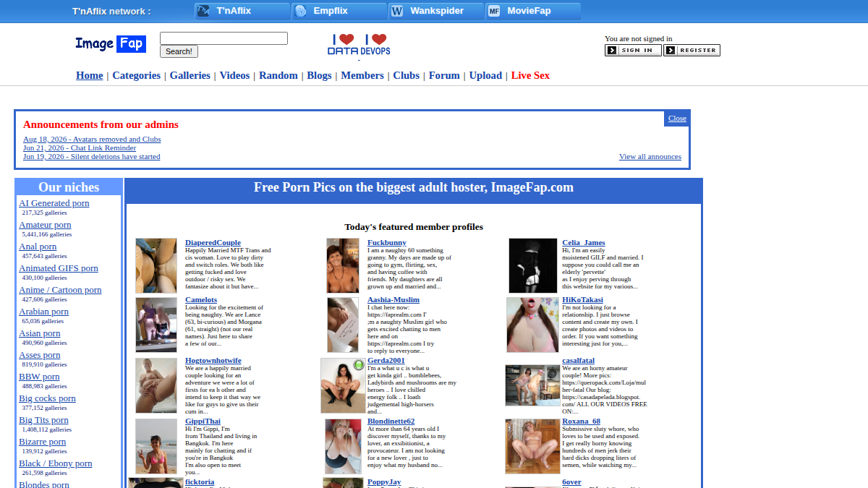This screenshot has width=868, height=488.
Task: Click the ImageFap logo
Action: pos(111,43)
